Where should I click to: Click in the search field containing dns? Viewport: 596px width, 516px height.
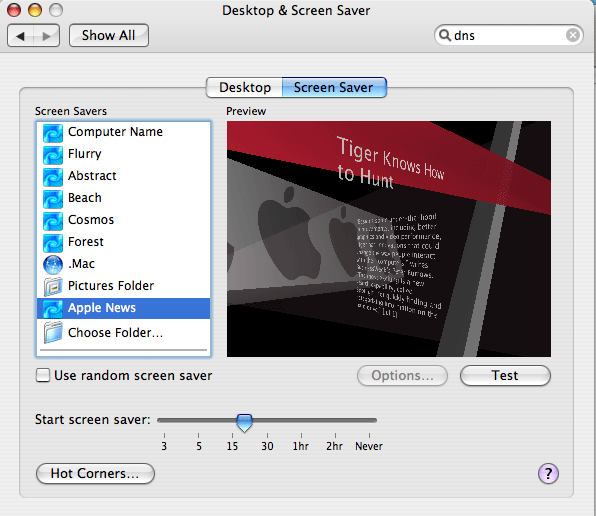[509, 35]
